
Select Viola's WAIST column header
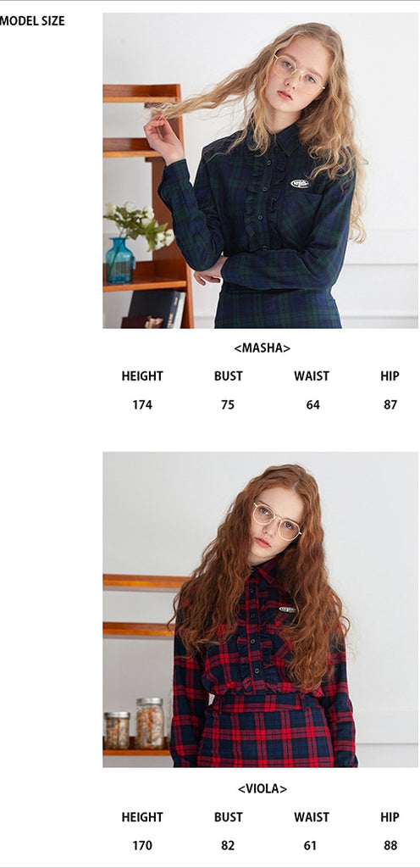(x=312, y=817)
